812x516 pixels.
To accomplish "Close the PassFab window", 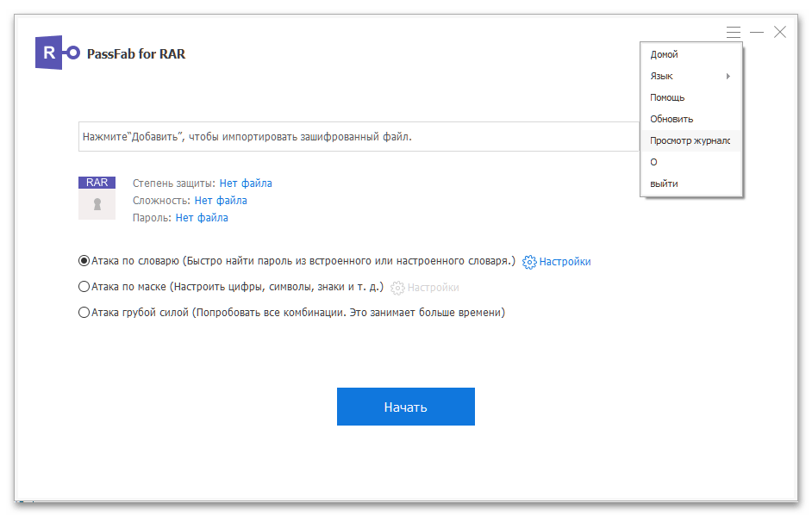I will 780,32.
